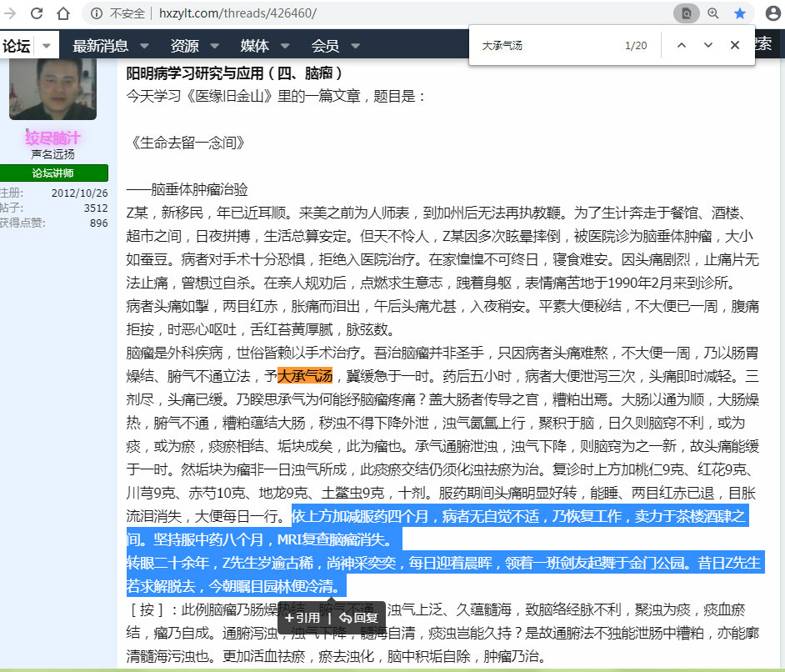The width and height of the screenshot is (785, 672).
Task: Expand the 最新消息 dropdown arrow
Action: click(x=144, y=46)
